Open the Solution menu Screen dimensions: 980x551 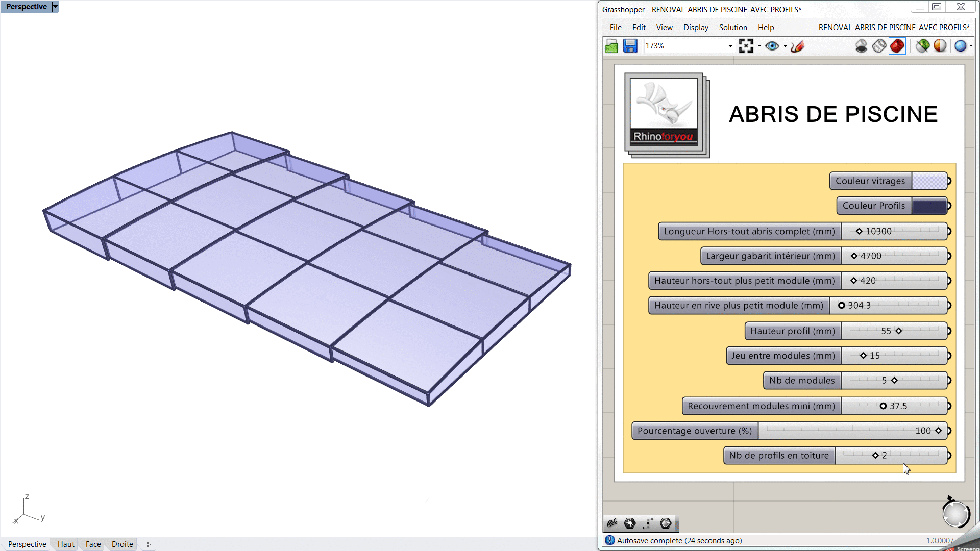pos(733,28)
